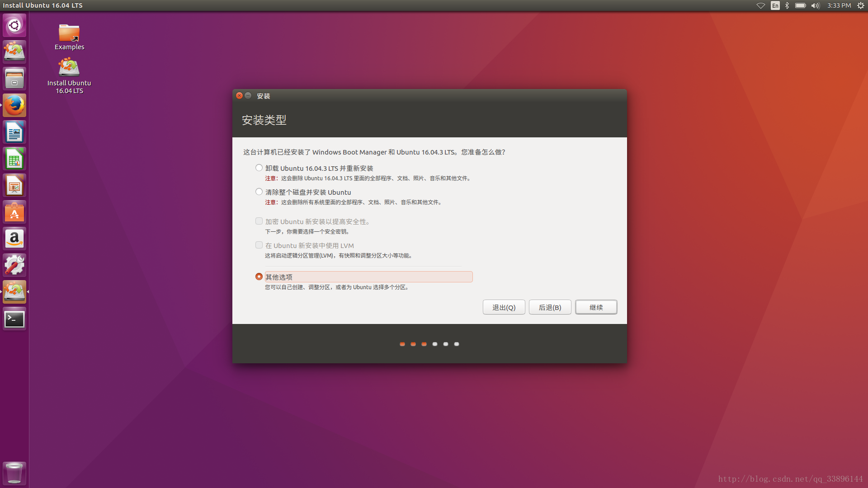Select 清除整个磁盘并安装 Ubuntu option
Viewport: 868px width, 488px height.
click(259, 192)
